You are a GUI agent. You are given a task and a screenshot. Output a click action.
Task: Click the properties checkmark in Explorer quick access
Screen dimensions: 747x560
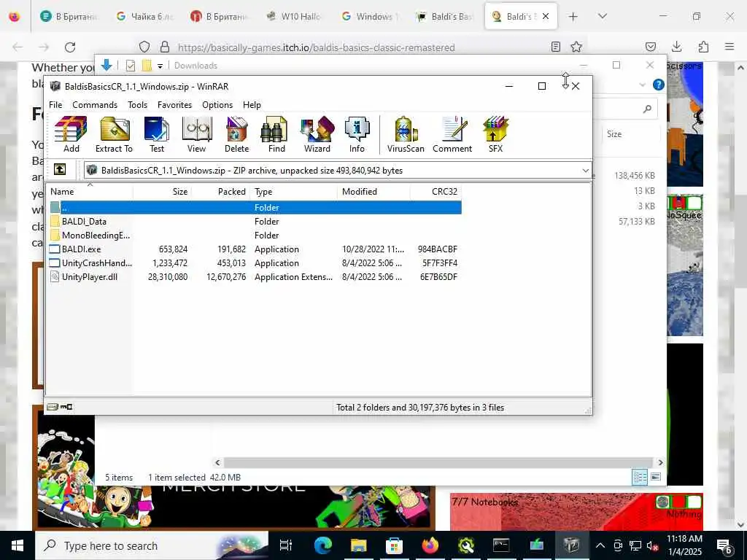pyautogui.click(x=130, y=66)
